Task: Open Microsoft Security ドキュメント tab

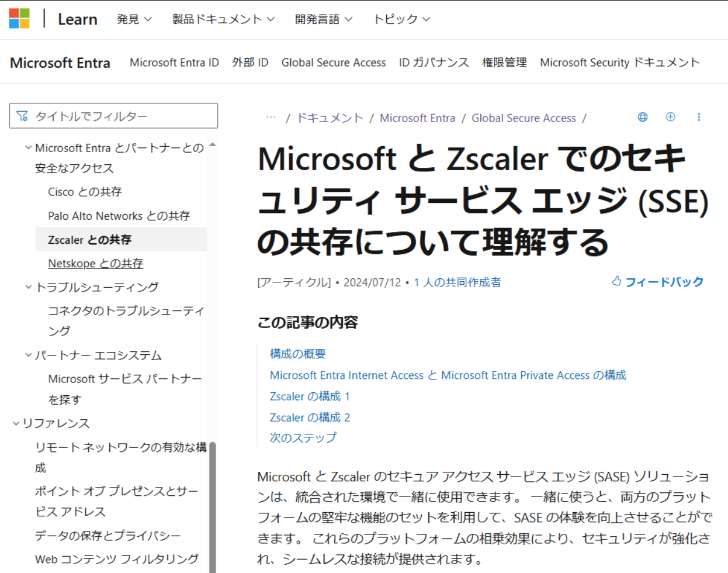Action: 619,63
